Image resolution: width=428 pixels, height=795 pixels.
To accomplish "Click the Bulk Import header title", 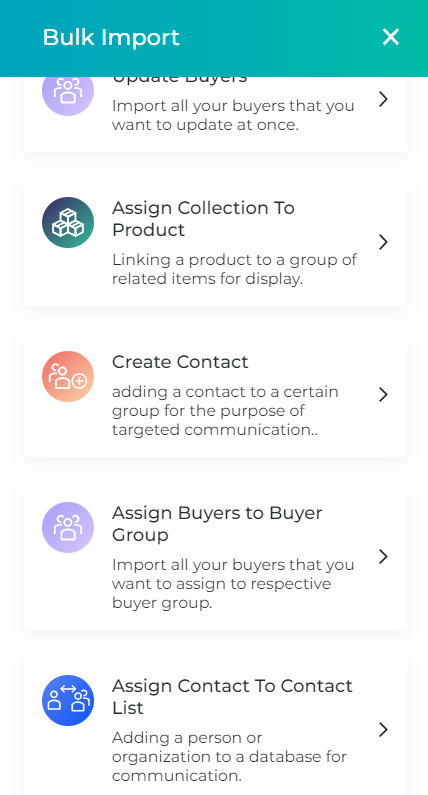I will coord(111,37).
